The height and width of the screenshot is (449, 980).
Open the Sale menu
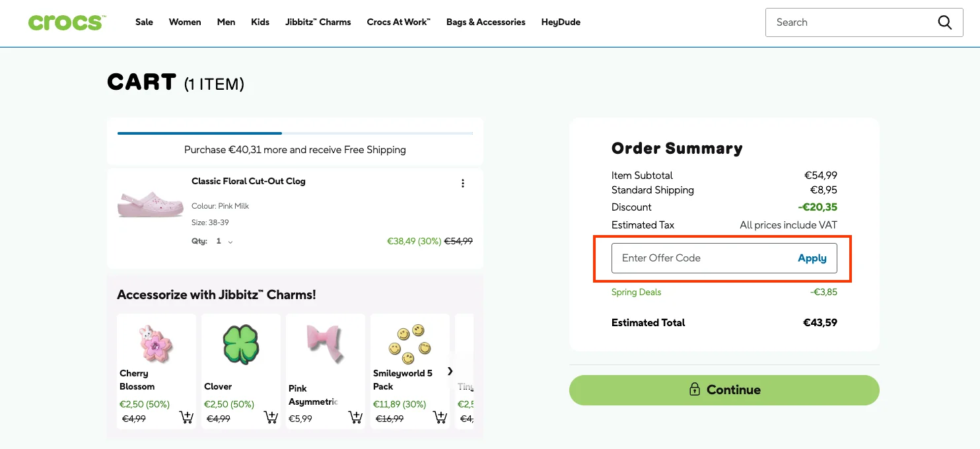(x=144, y=22)
